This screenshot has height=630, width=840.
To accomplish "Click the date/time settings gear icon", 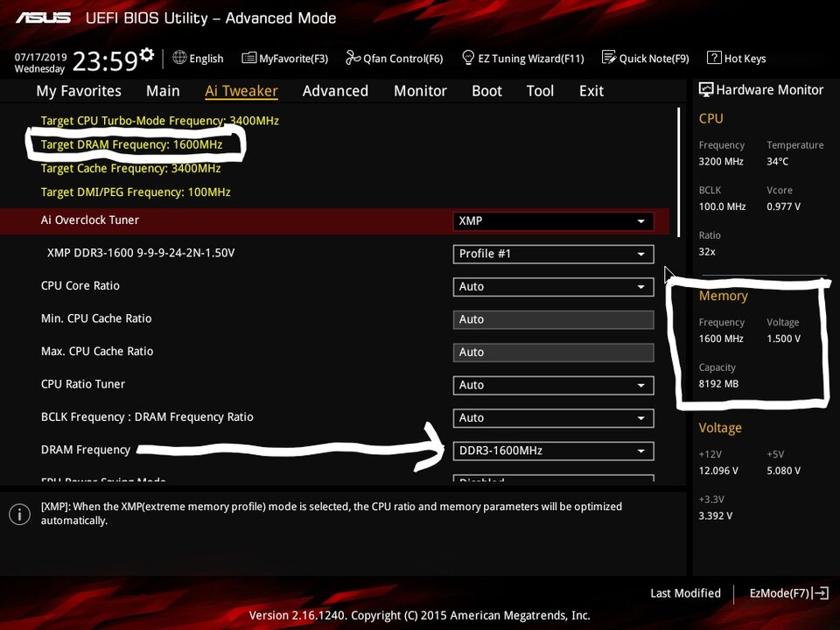I will [147, 55].
